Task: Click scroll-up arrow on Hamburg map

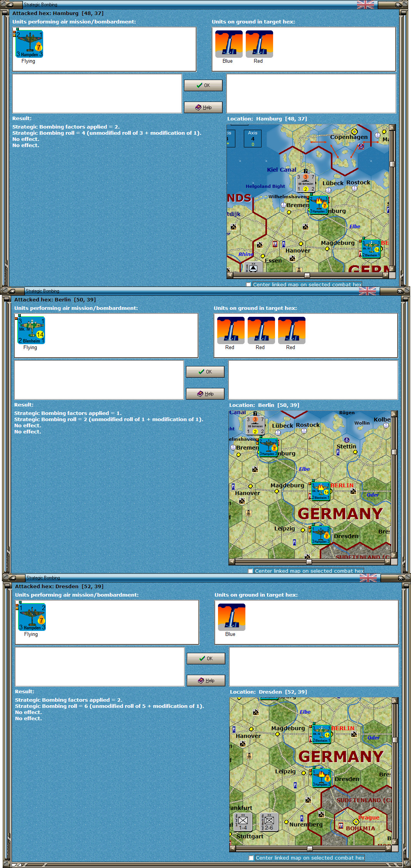Action: coord(392,127)
